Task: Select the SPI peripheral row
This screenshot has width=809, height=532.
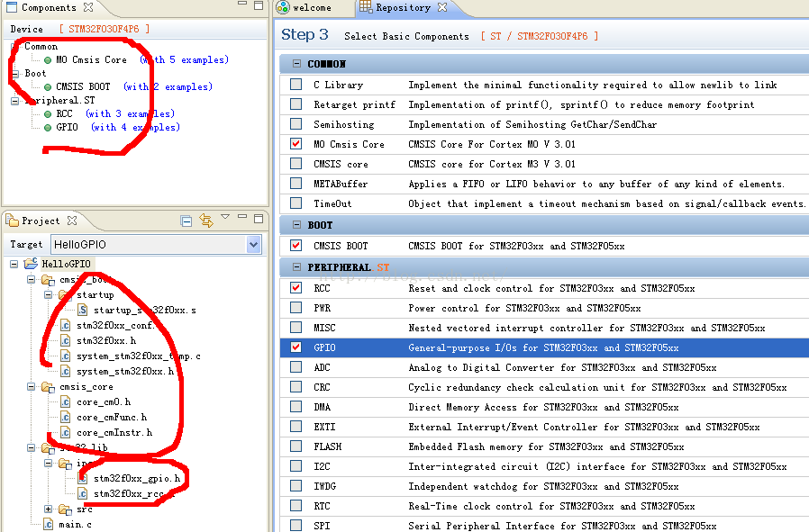Action: coord(544,526)
